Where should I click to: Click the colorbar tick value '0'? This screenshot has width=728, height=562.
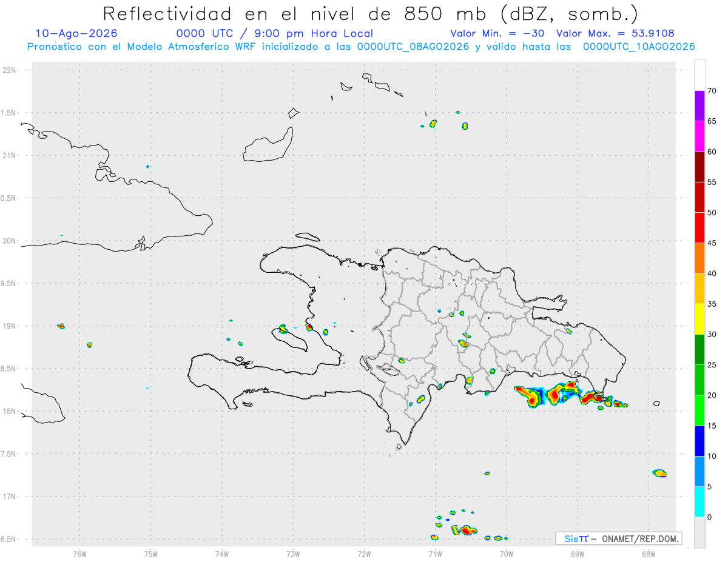pos(709,517)
